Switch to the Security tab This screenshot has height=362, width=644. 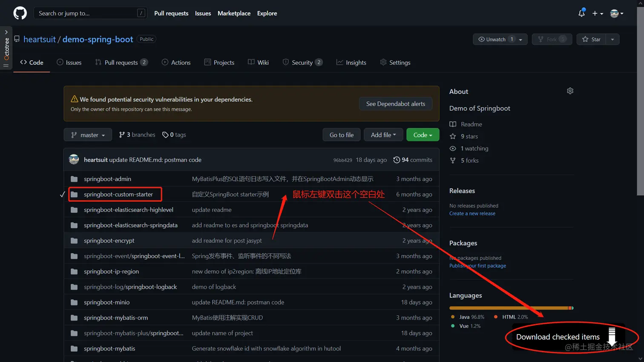coord(302,62)
